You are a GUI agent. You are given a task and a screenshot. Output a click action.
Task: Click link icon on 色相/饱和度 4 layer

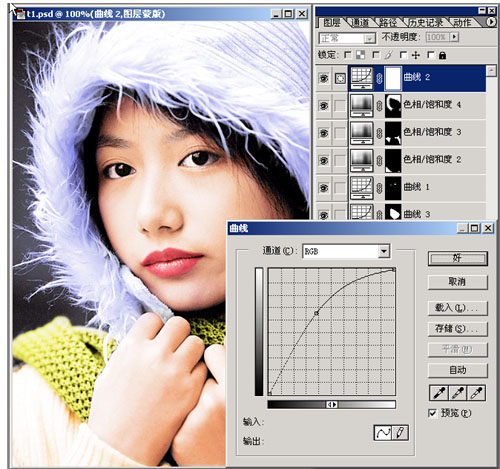(379, 106)
